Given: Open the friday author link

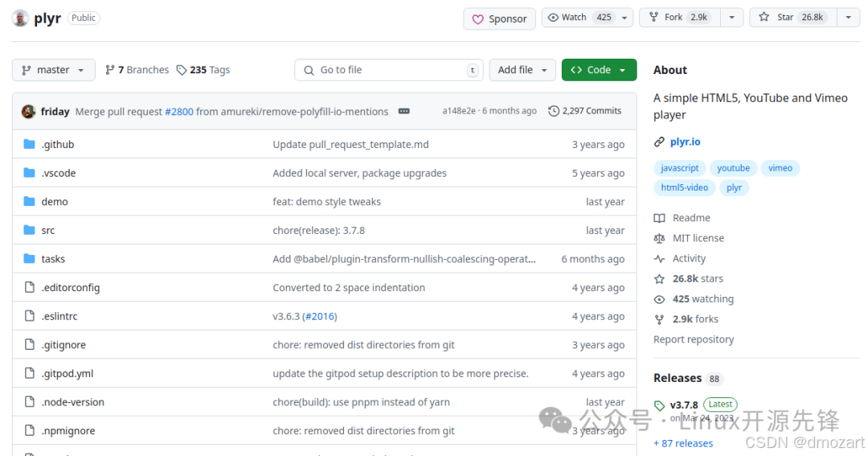Looking at the screenshot, I should click(x=55, y=111).
